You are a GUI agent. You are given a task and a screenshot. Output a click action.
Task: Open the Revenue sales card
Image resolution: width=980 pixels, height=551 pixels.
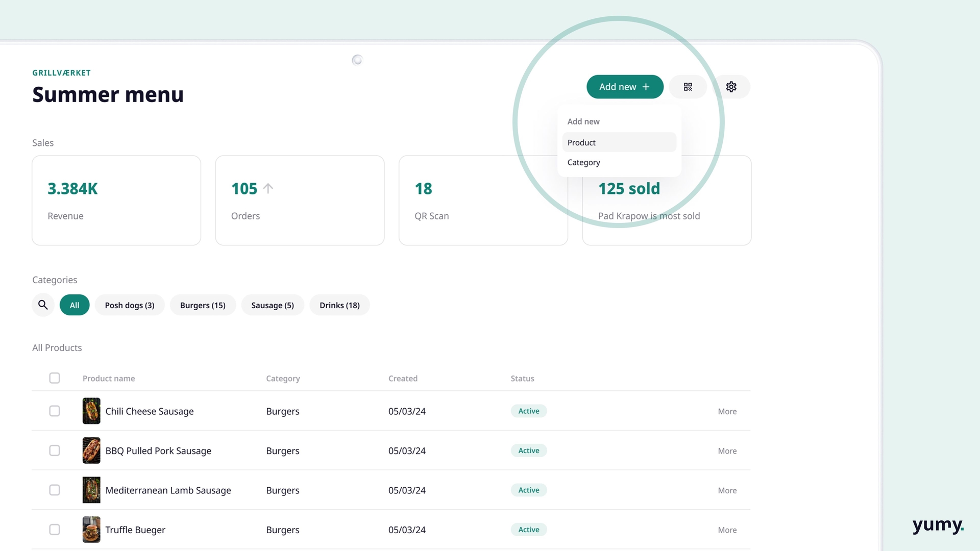[116, 201]
